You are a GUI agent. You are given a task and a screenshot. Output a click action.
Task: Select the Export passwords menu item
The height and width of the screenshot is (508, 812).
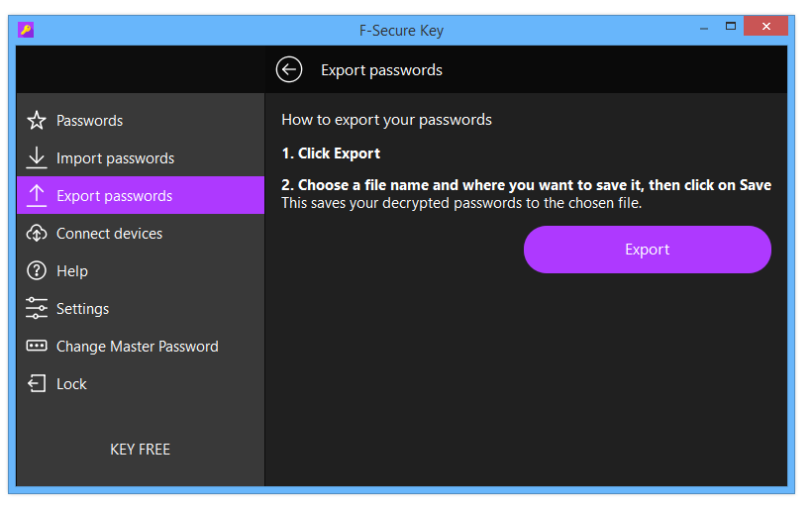click(141, 195)
